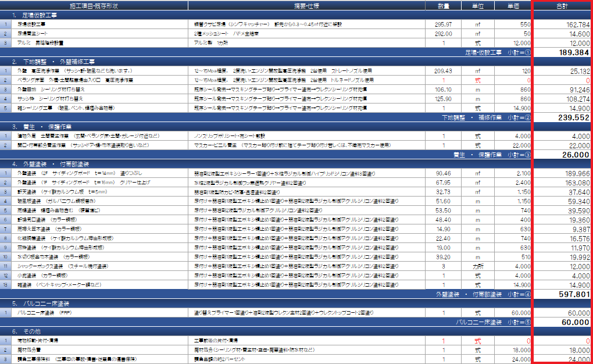Select the total cell 16,576
Viewport: 593px width, 364px height.
[x=562, y=238]
